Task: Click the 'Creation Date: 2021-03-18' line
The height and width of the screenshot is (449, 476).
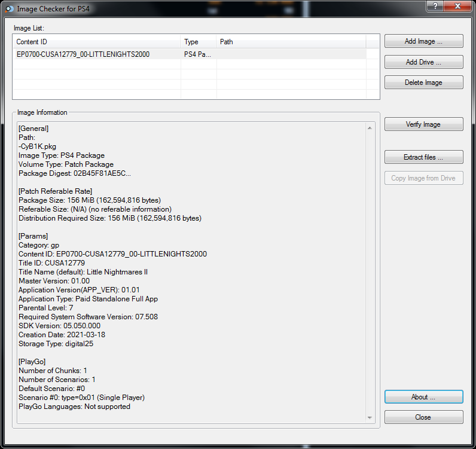Action: click(x=62, y=335)
